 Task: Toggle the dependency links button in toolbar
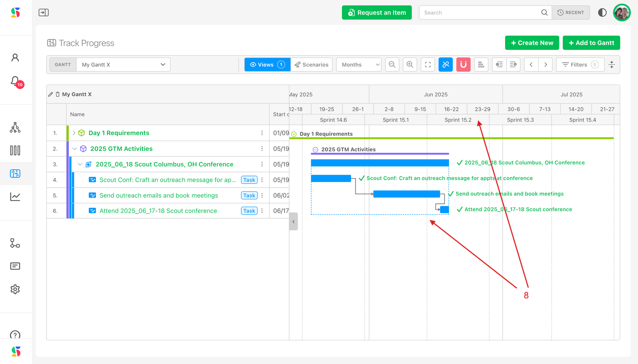[446, 65]
